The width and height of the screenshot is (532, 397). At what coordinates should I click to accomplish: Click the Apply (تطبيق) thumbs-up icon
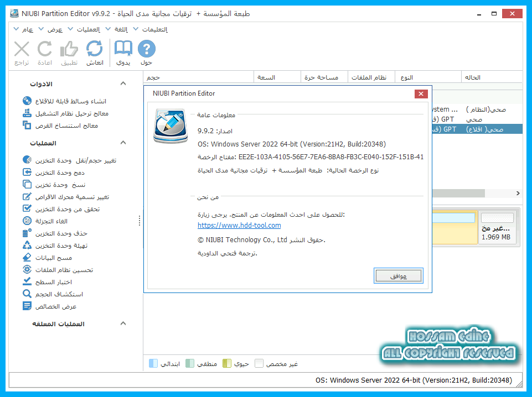click(x=69, y=49)
